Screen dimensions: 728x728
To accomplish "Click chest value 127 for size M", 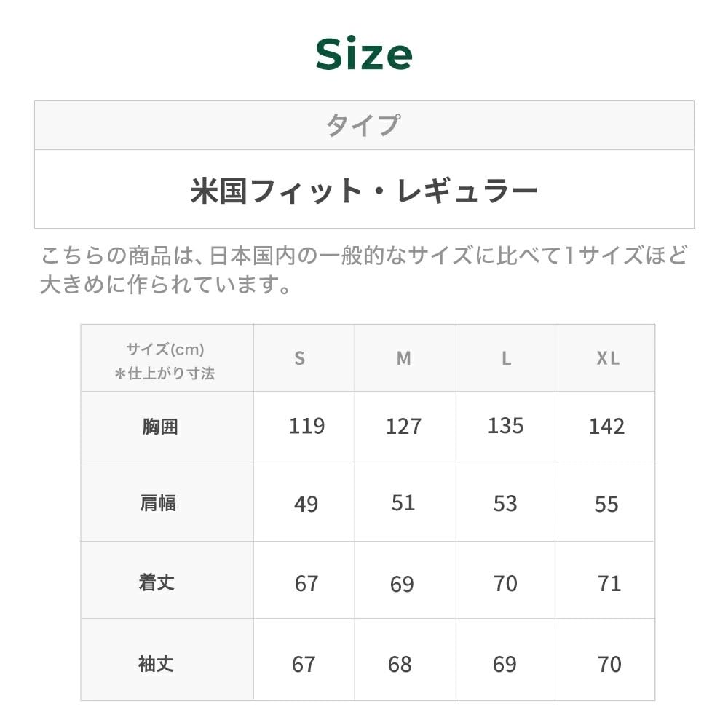I will click(403, 426).
